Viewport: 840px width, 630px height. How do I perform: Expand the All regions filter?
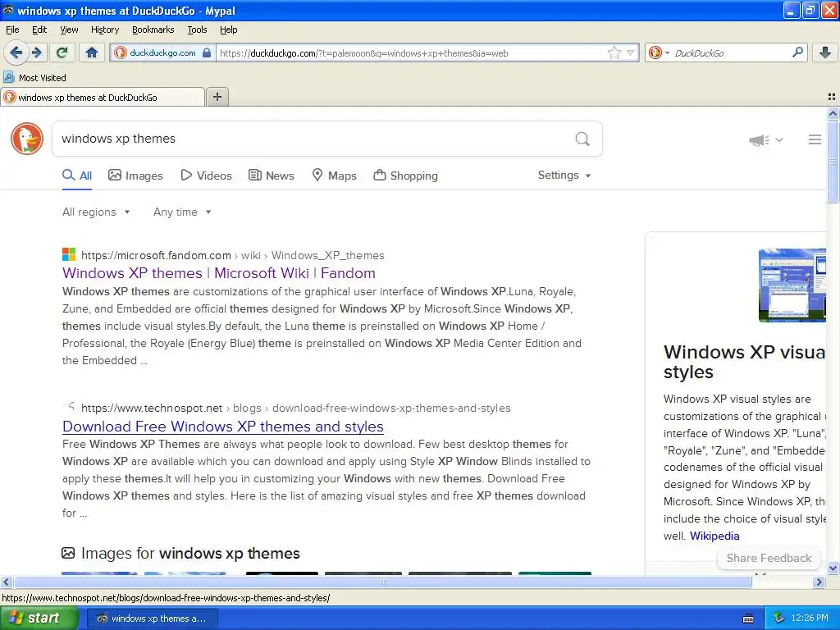coord(96,212)
